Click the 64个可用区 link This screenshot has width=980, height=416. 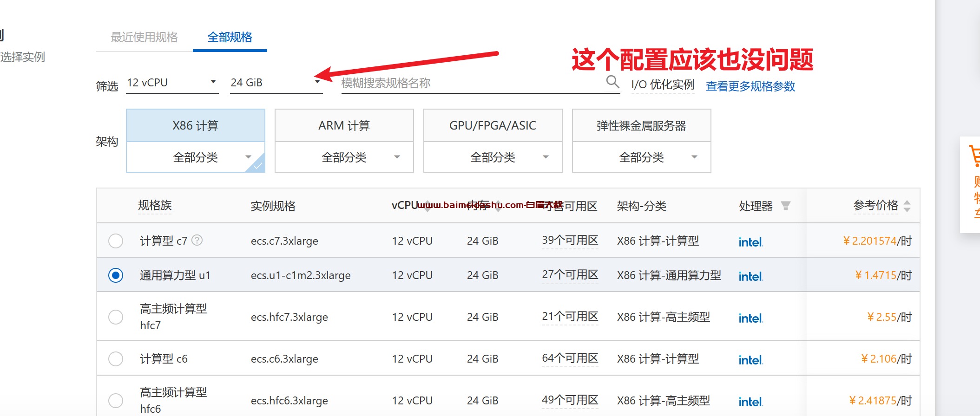pyautogui.click(x=570, y=358)
